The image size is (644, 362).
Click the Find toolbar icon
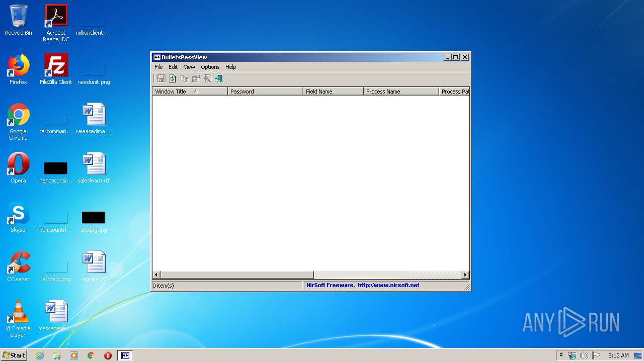click(x=207, y=78)
